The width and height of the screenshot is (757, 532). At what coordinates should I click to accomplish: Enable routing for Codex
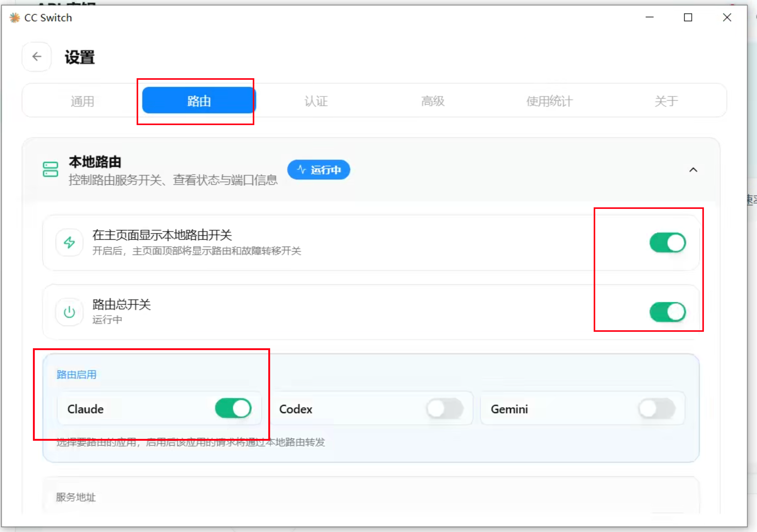[445, 408]
